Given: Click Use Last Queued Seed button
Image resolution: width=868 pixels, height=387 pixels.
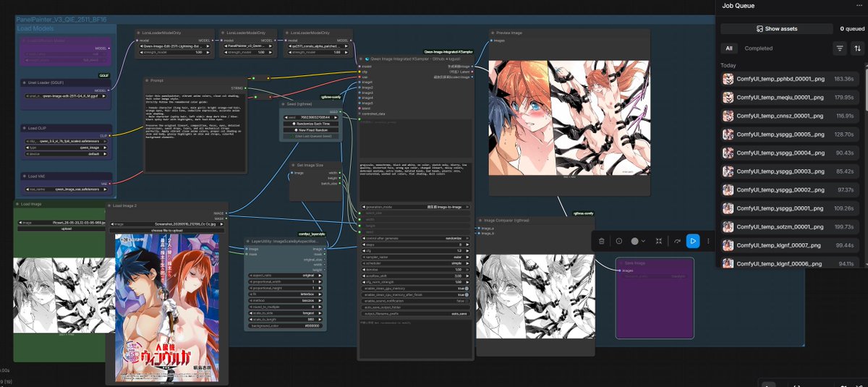Looking at the screenshot, I should (x=310, y=137).
